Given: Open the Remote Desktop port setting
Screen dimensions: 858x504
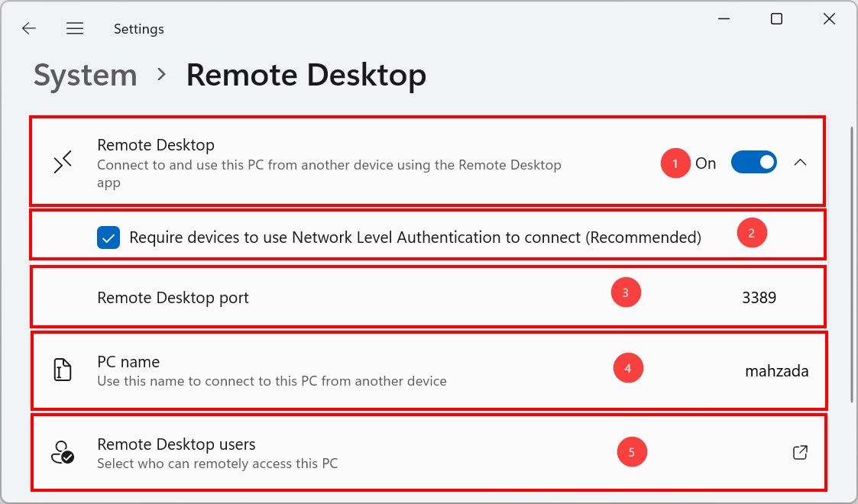Looking at the screenshot, I should click(x=428, y=297).
